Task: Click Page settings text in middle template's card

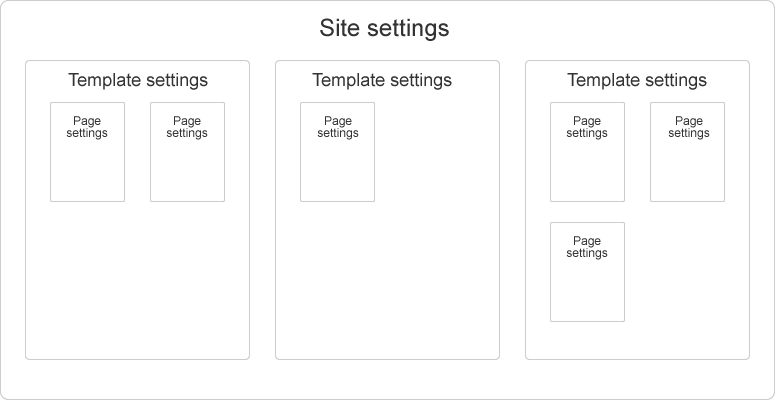Action: coord(337,127)
